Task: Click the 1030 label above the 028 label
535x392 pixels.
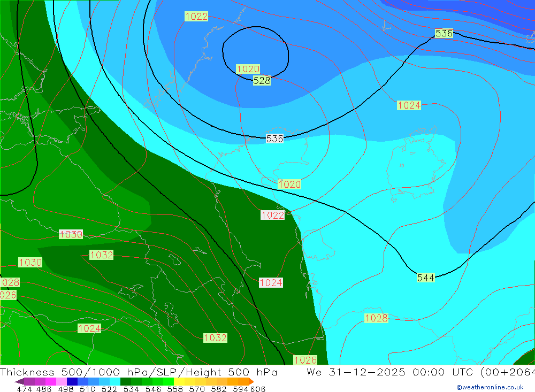Action: tap(30, 263)
